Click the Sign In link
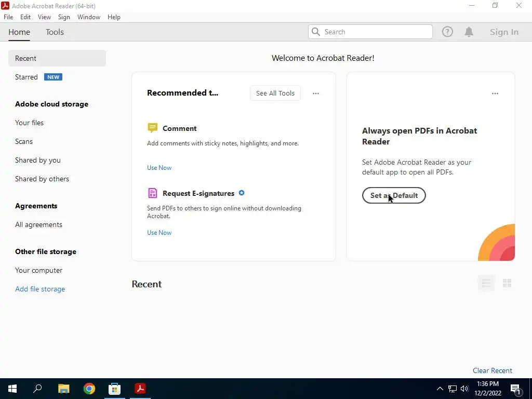Viewport: 532px width, 399px height. click(x=504, y=32)
